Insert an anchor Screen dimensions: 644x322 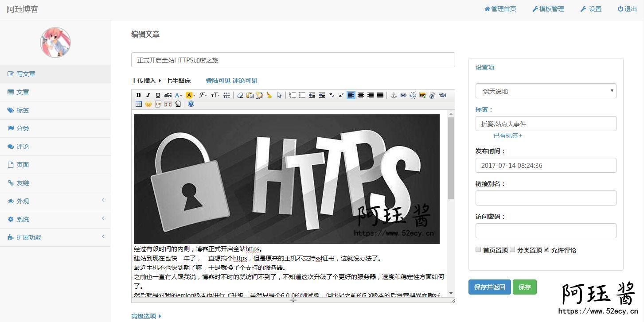coord(394,95)
